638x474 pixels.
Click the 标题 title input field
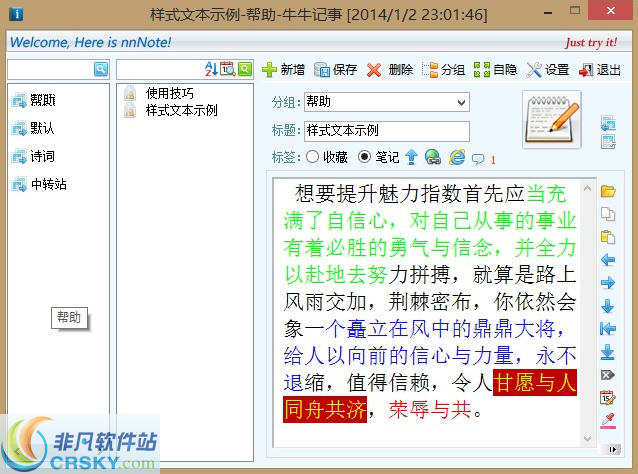coord(387,131)
